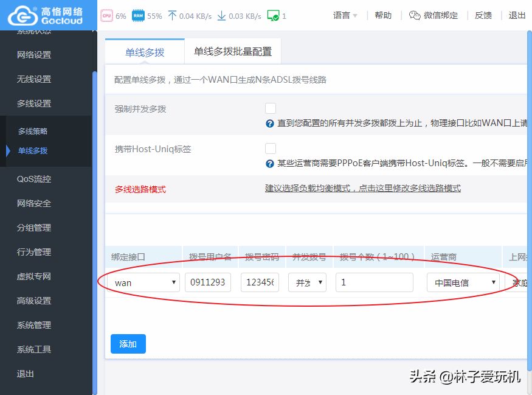Click the download speed arrow icon

point(221,16)
